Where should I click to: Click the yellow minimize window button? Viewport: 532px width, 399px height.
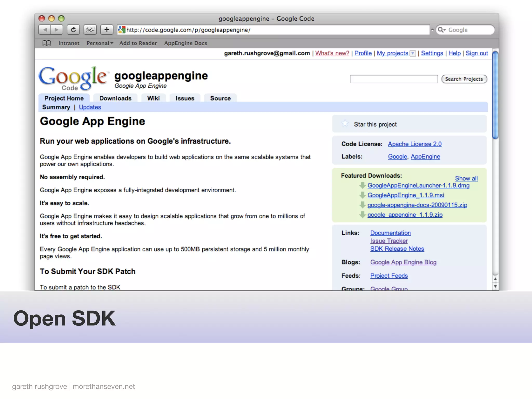[x=51, y=18]
